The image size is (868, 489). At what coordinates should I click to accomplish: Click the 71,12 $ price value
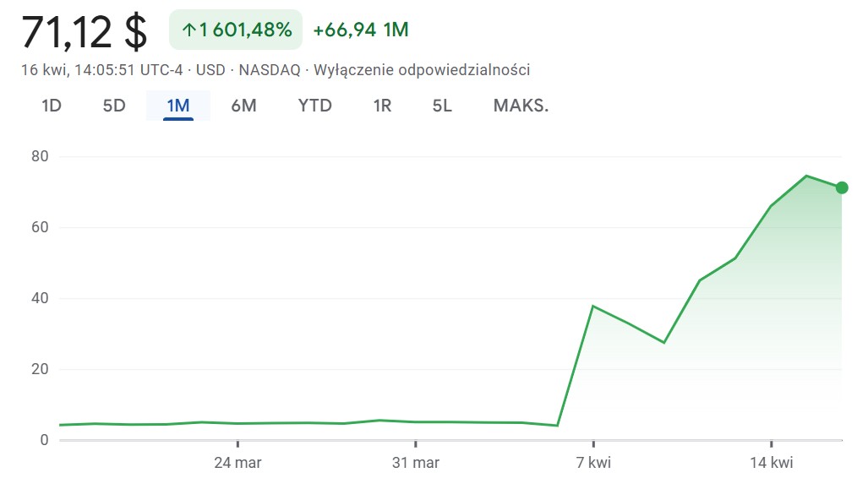(85, 32)
